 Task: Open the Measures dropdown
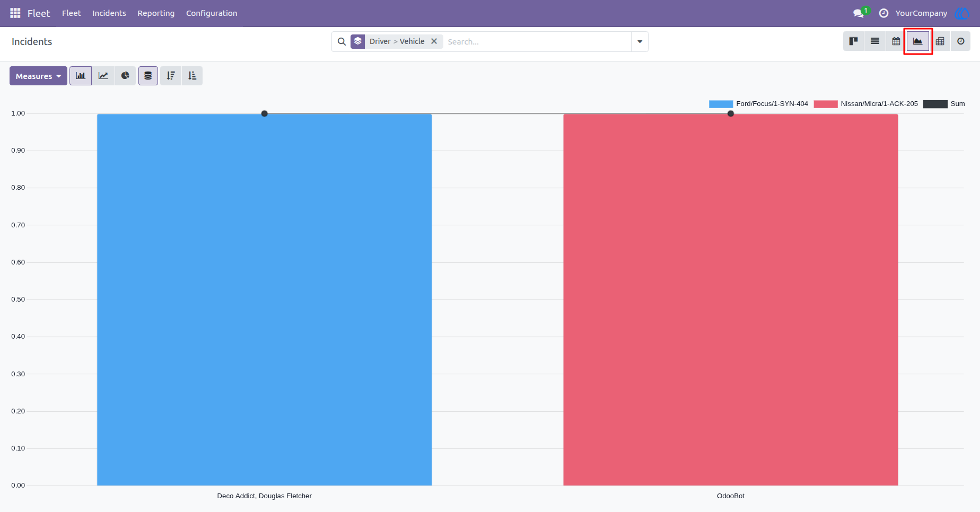(x=38, y=76)
